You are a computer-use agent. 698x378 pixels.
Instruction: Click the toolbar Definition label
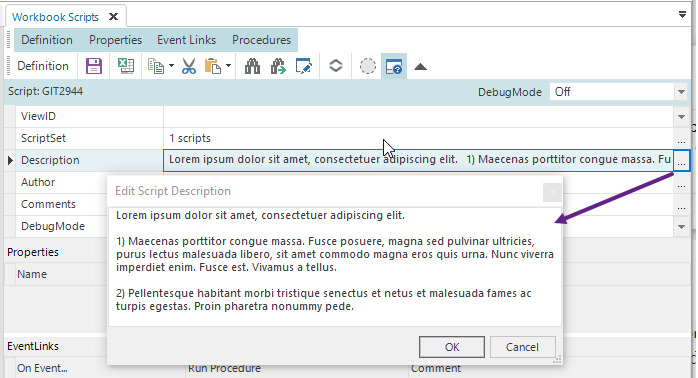coord(43,66)
